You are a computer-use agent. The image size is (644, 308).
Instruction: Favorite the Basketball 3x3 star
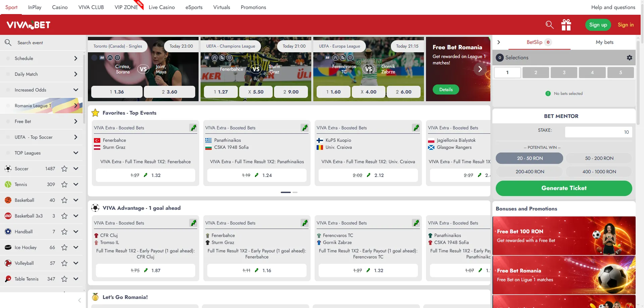[x=64, y=216]
